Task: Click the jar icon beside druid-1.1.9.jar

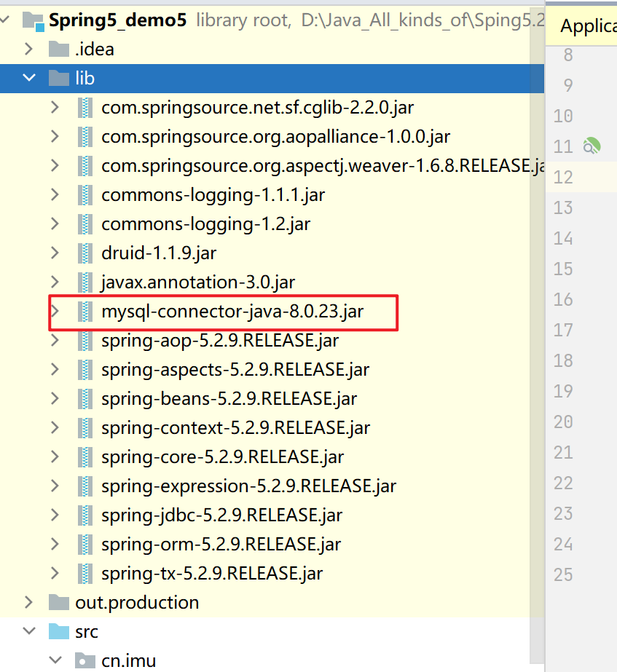Action: point(85,253)
